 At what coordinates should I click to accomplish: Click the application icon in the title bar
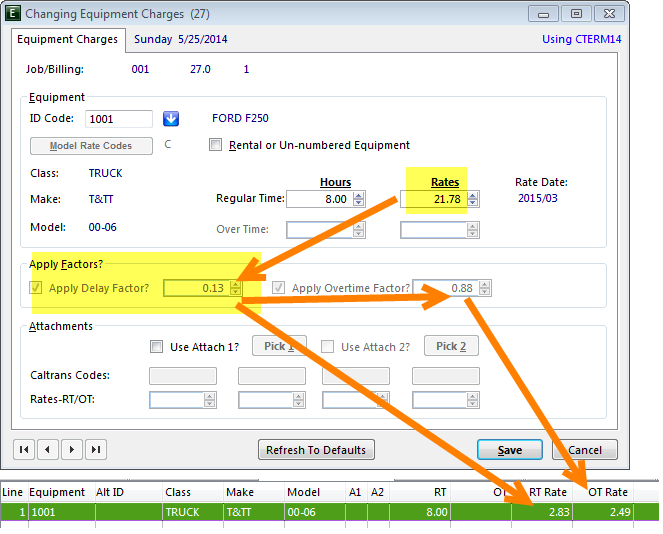[x=13, y=14]
